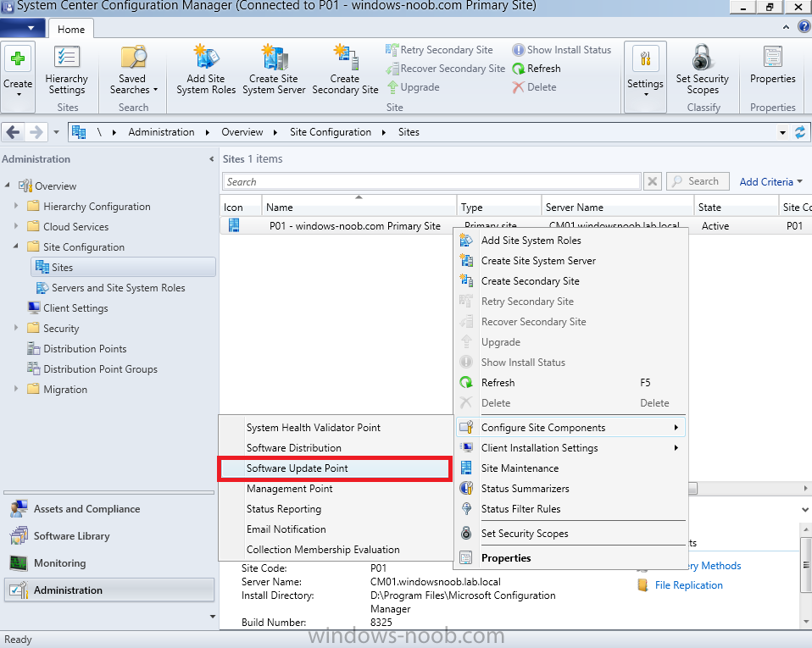The image size is (812, 648).
Task: Click the ribbon collapse arrow
Action: pyautogui.click(x=786, y=27)
